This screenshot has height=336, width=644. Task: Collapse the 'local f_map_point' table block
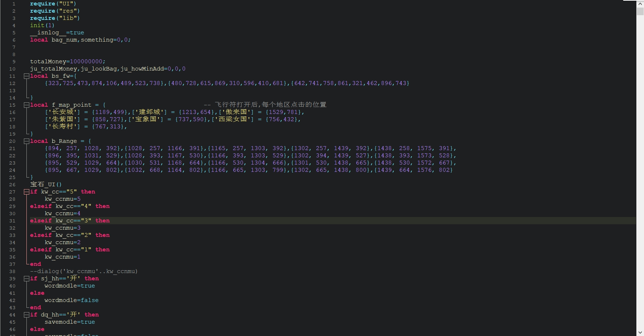point(26,105)
